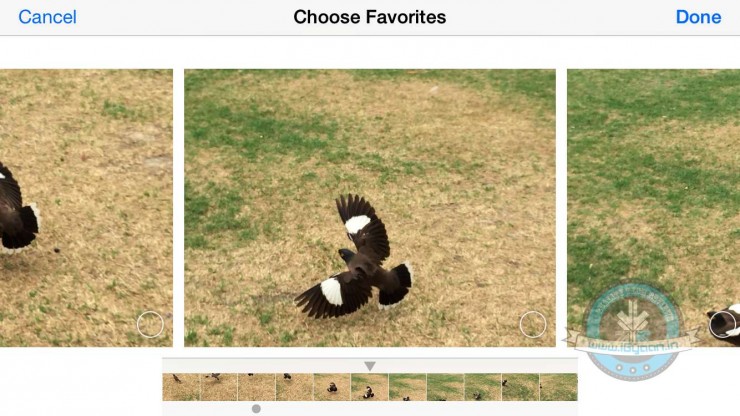Choose the third thumbnail above the gray dot
The height and width of the screenshot is (416, 740).
point(257,387)
